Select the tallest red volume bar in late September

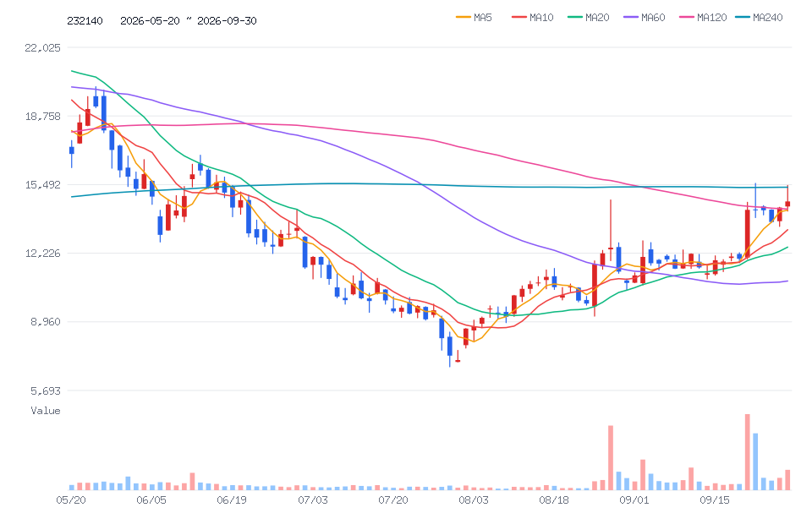pyautogui.click(x=747, y=451)
